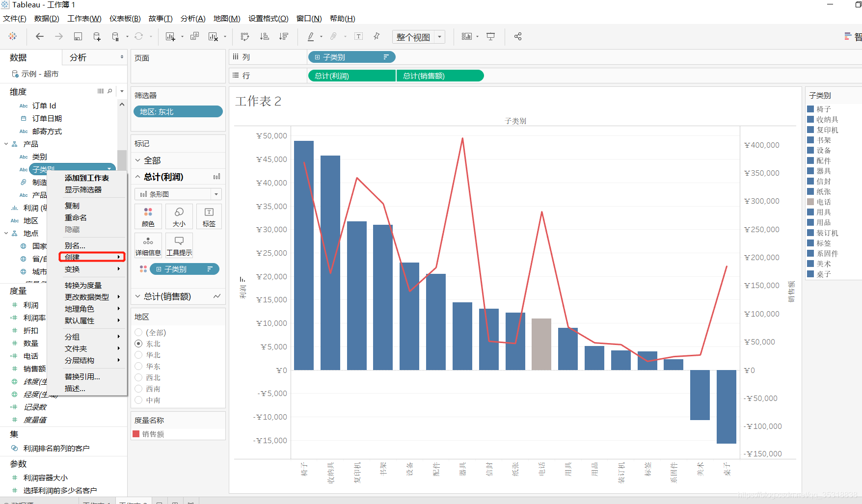862x504 pixels.
Task: Select 中南 region radio button
Action: [138, 400]
